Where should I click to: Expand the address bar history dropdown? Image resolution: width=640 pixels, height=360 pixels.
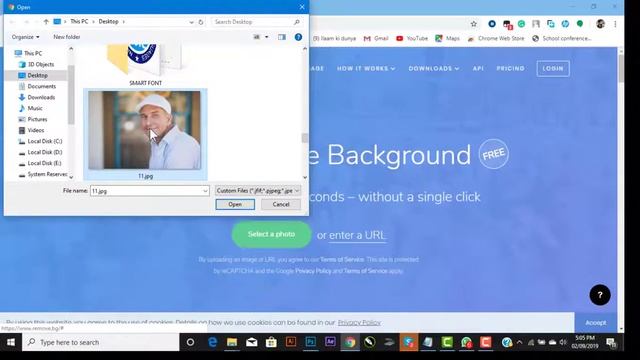(191, 22)
